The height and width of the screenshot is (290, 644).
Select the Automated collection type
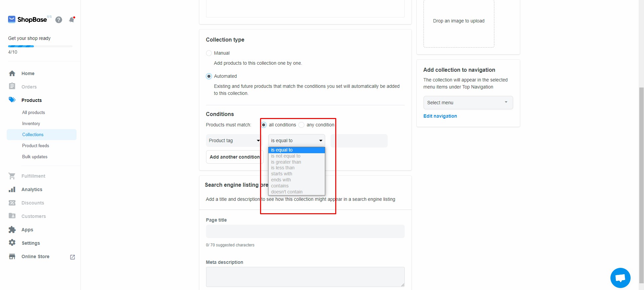tap(209, 76)
